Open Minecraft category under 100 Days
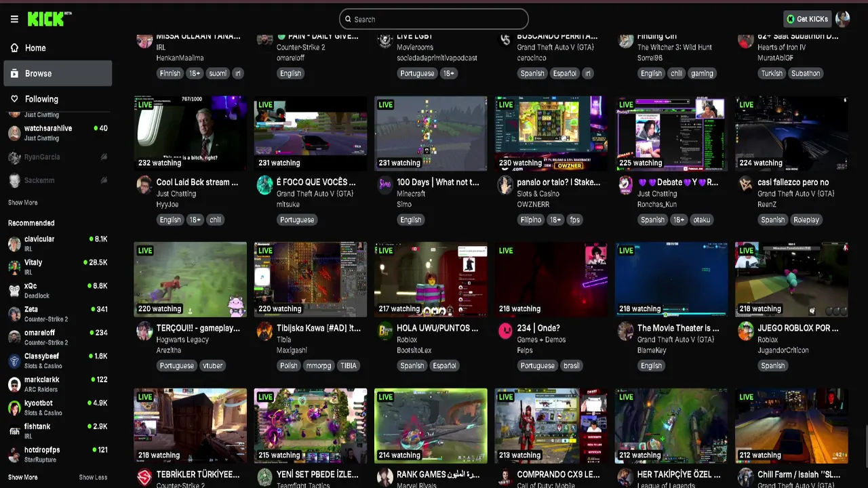Image resolution: width=868 pixels, height=488 pixels. point(411,194)
